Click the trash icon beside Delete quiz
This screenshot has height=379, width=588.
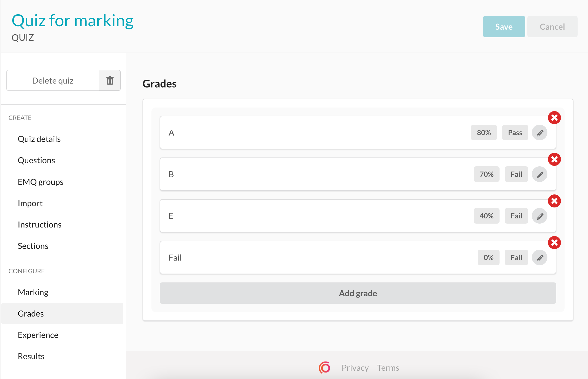(x=110, y=80)
